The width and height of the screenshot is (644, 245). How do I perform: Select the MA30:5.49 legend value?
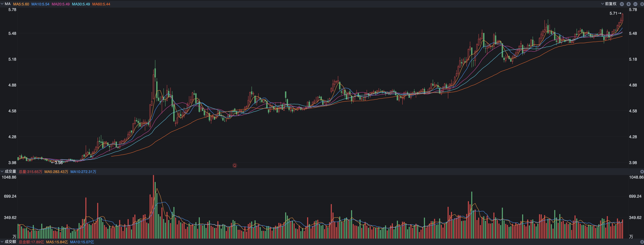(81, 4)
